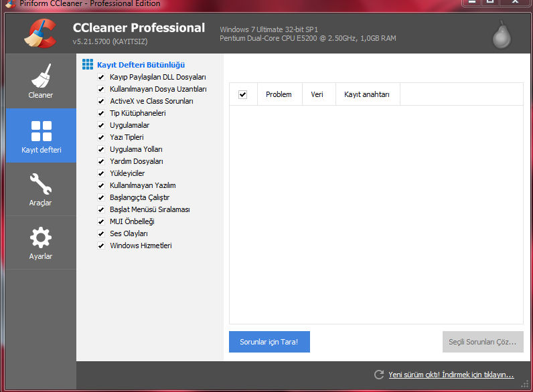The image size is (533, 392).
Task: Click the resize grip at window corner
Action: point(525,384)
